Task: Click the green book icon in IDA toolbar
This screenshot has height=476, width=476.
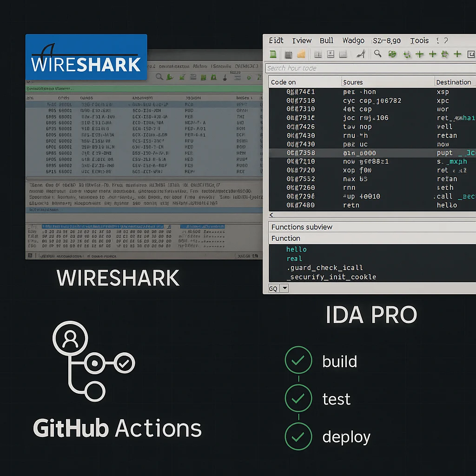Action: click(x=273, y=54)
